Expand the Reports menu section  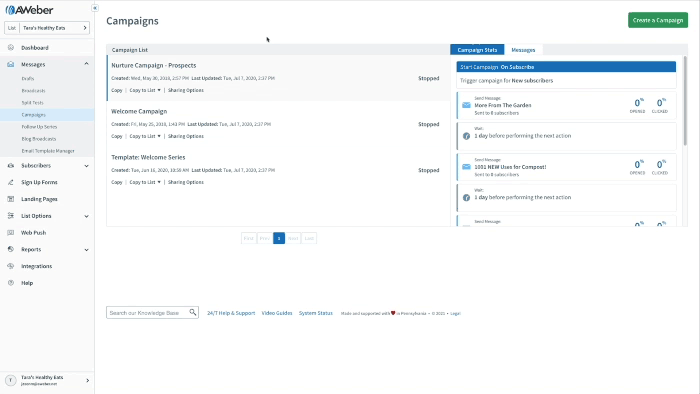pos(86,249)
